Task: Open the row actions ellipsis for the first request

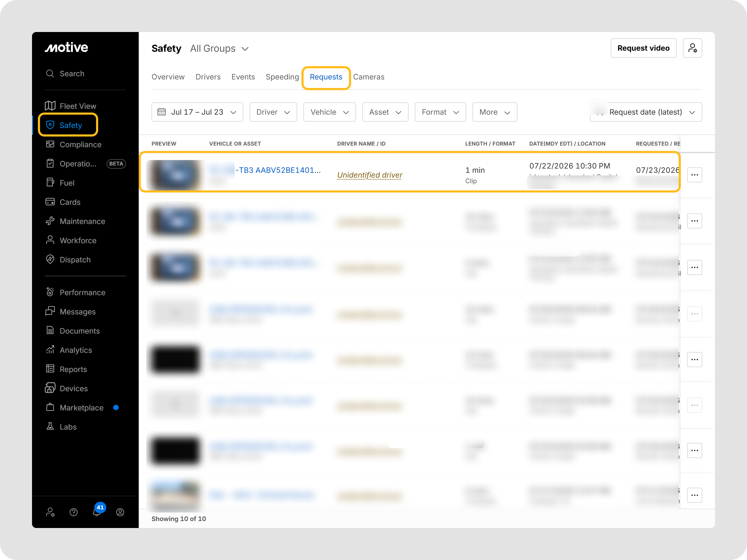Action: (x=695, y=175)
